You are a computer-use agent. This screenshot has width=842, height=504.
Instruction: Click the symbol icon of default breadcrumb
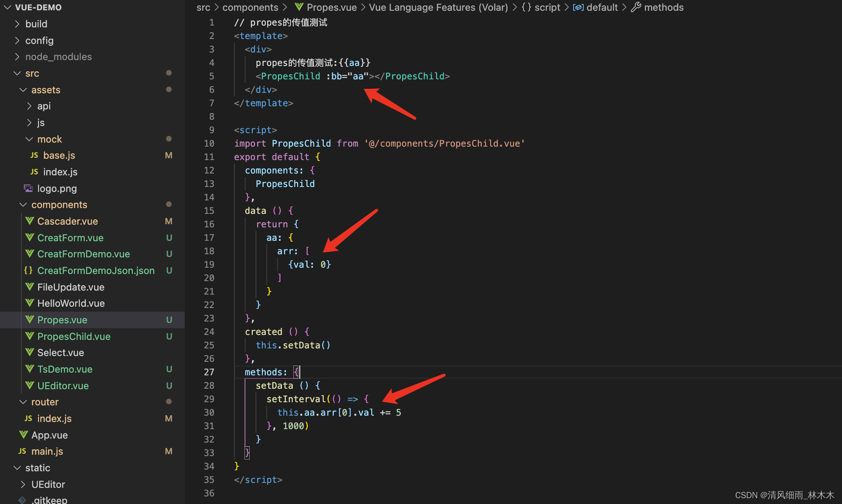point(578,7)
